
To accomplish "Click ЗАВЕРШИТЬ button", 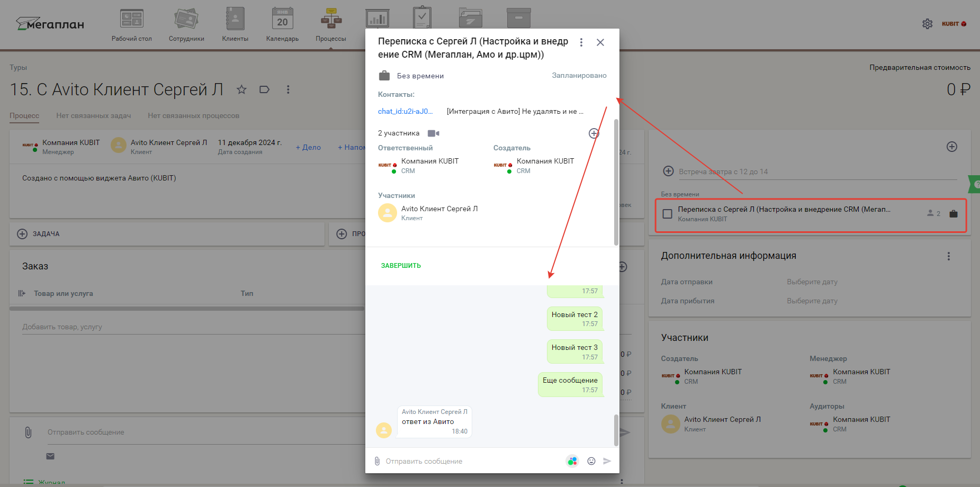I will [401, 266].
